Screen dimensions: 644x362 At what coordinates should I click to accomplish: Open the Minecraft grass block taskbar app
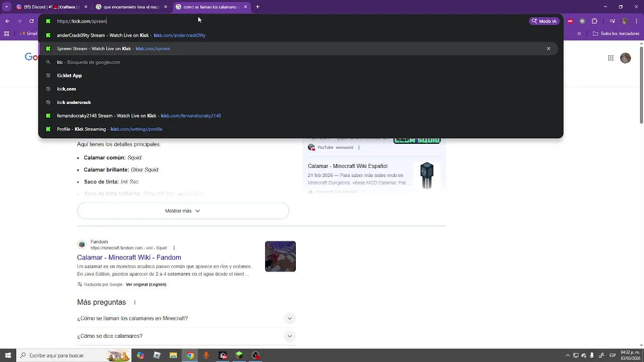coord(239,355)
